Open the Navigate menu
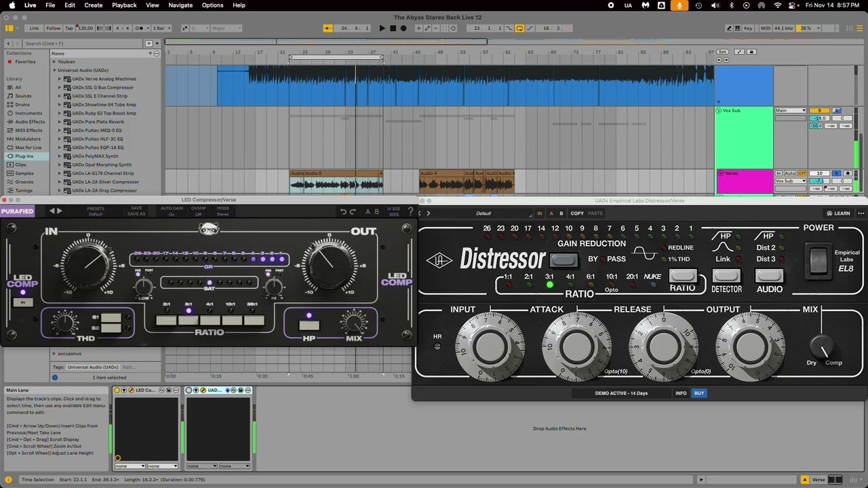This screenshot has width=868, height=488. 180,5
